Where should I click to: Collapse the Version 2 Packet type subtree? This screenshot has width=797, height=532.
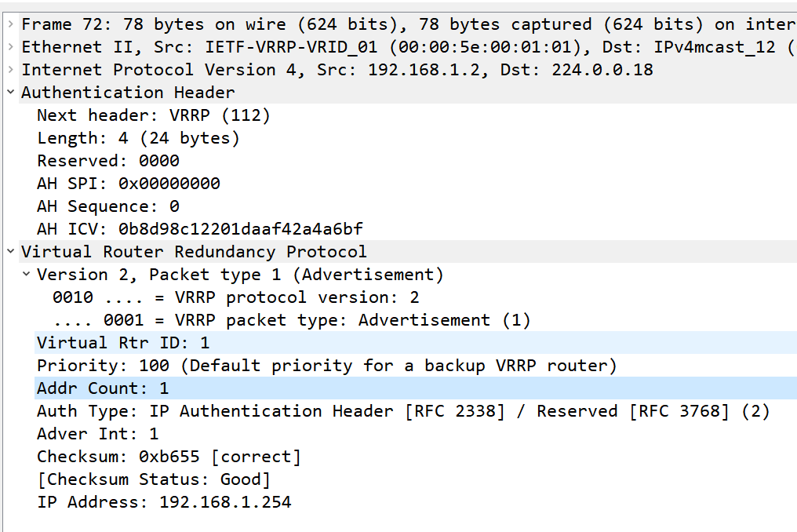point(27,275)
